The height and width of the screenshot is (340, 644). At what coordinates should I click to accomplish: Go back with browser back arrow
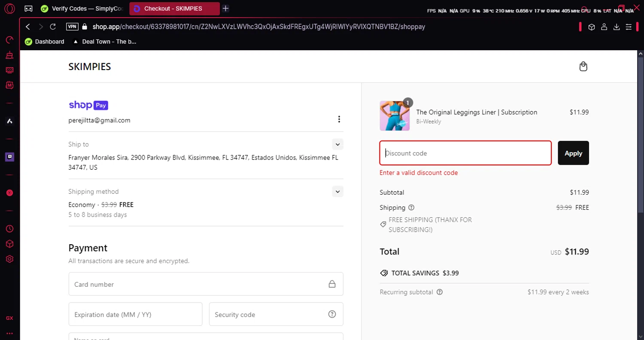click(28, 27)
